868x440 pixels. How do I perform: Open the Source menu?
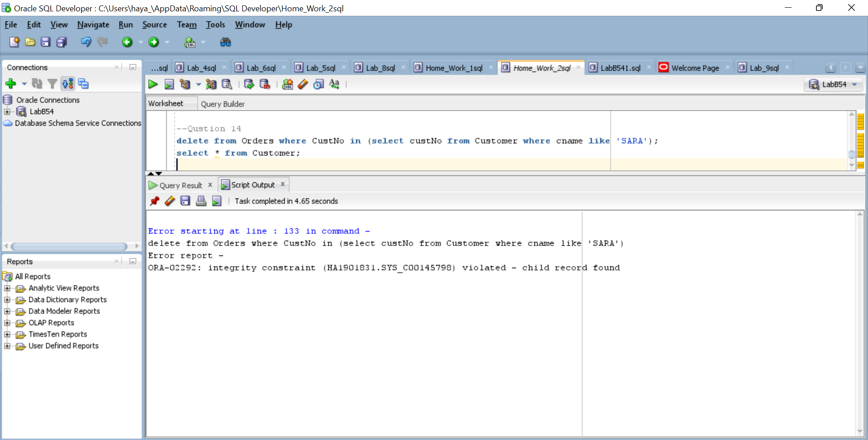tap(155, 24)
